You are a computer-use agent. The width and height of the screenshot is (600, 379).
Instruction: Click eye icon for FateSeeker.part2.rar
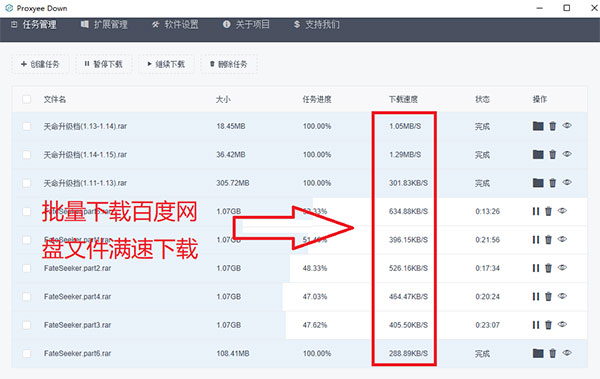[562, 267]
